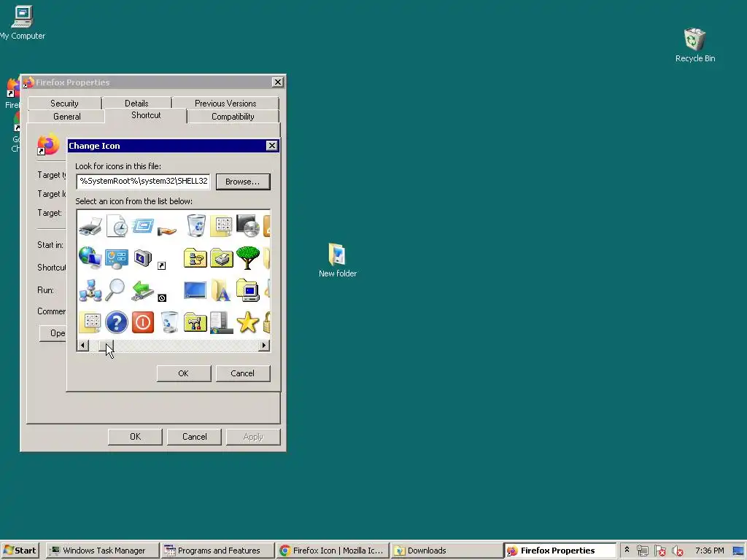Choose the fonts folder with letter A

coord(220,290)
